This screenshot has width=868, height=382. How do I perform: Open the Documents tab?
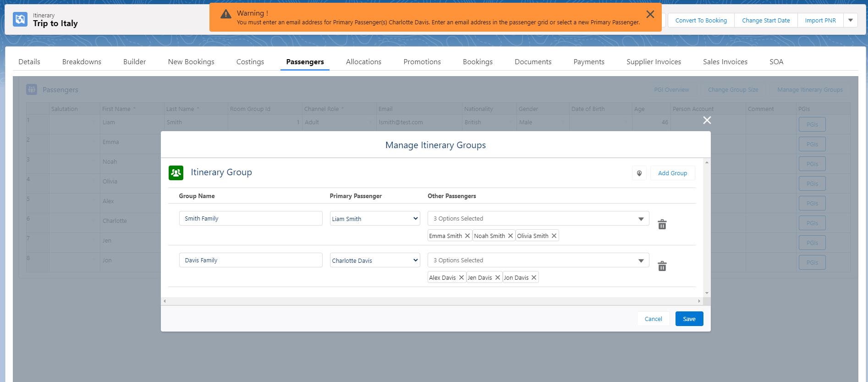click(533, 61)
